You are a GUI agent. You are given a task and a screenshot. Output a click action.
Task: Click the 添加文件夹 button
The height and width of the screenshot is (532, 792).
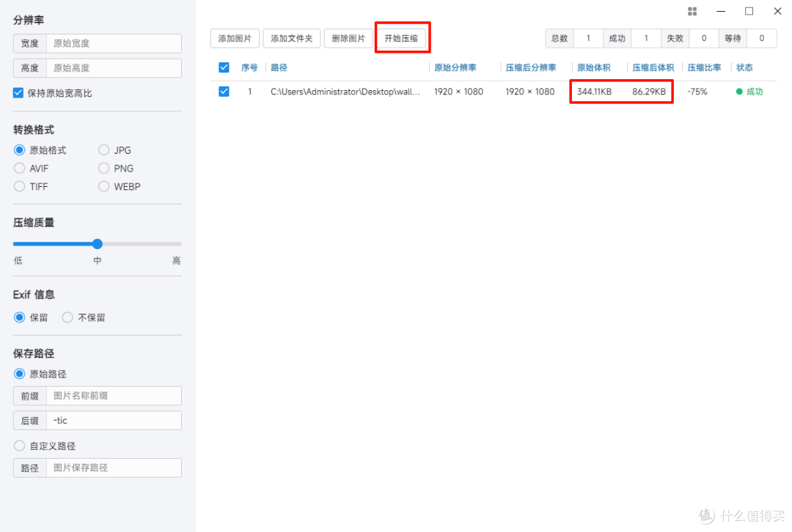(291, 38)
